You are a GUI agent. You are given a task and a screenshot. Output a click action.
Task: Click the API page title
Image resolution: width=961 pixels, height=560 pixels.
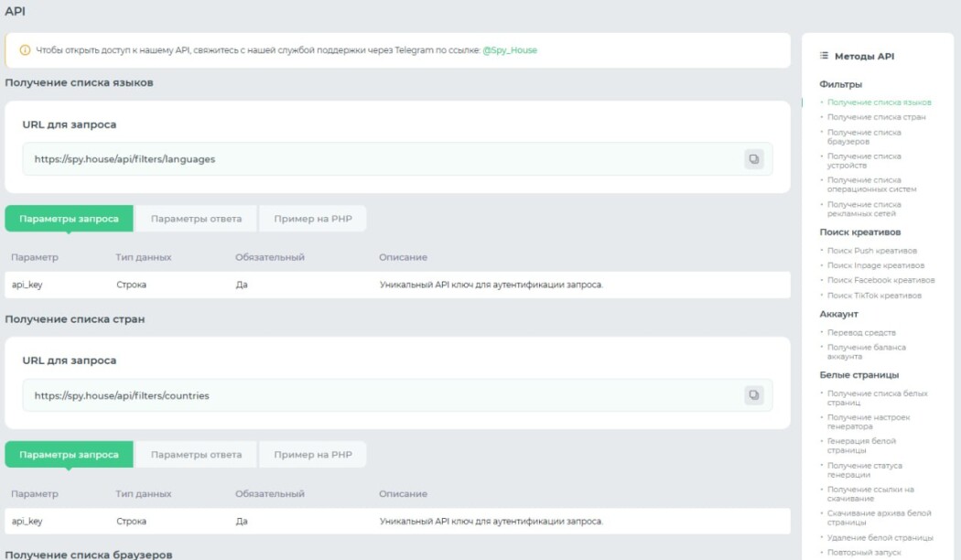pos(15,11)
